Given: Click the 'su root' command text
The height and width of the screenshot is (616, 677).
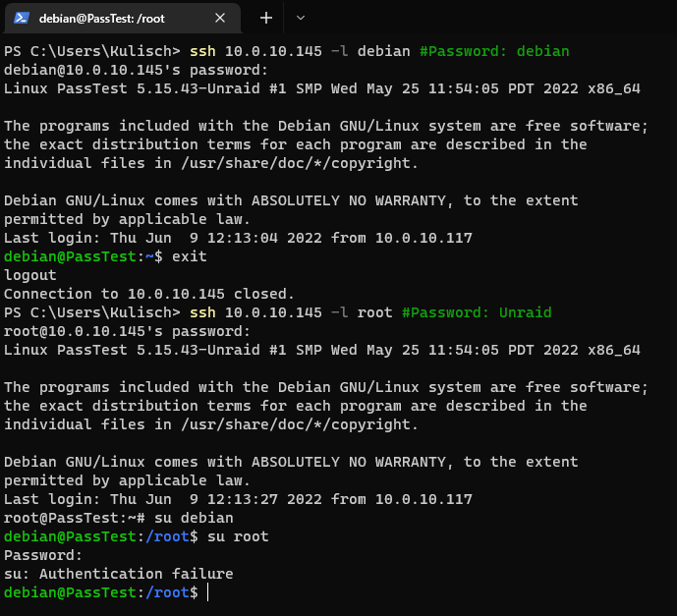Looking at the screenshot, I should click(x=238, y=536).
